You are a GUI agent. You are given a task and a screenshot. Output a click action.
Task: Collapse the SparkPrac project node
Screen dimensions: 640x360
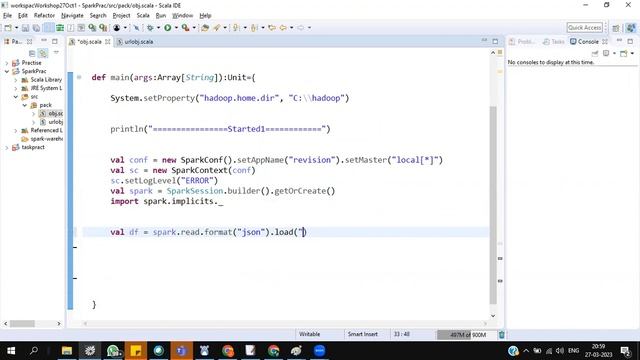(x=7, y=71)
